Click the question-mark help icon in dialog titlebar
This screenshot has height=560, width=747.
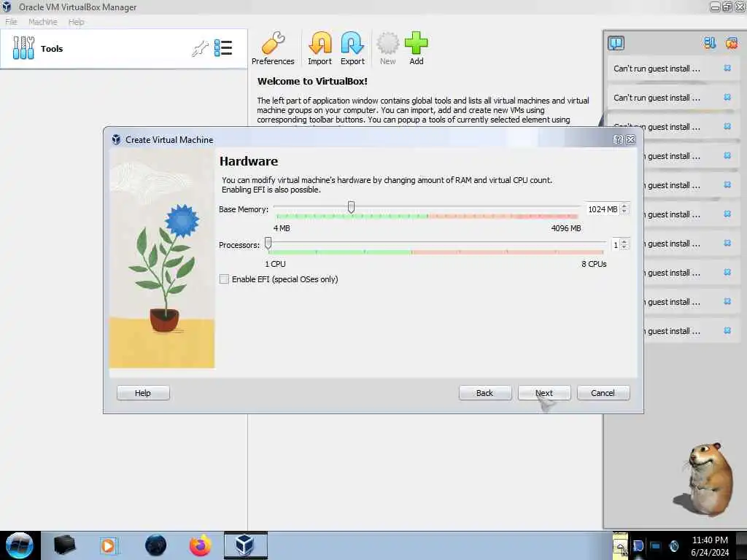click(619, 139)
